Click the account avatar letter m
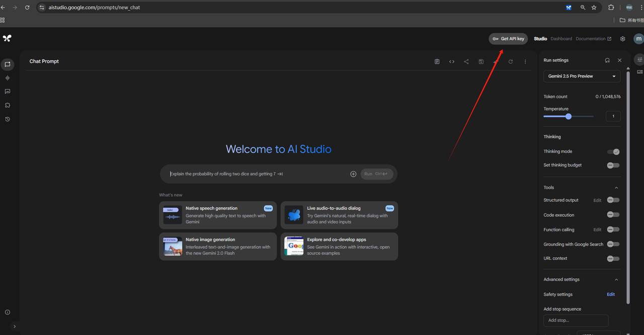644x335 pixels. [x=638, y=39]
